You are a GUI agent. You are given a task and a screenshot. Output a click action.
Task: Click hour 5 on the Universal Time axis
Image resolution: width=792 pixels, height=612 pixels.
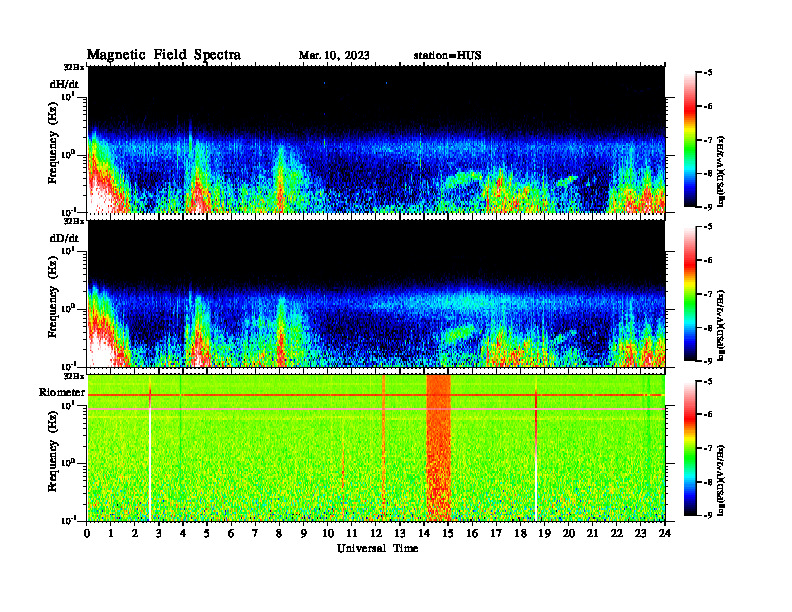(207, 534)
